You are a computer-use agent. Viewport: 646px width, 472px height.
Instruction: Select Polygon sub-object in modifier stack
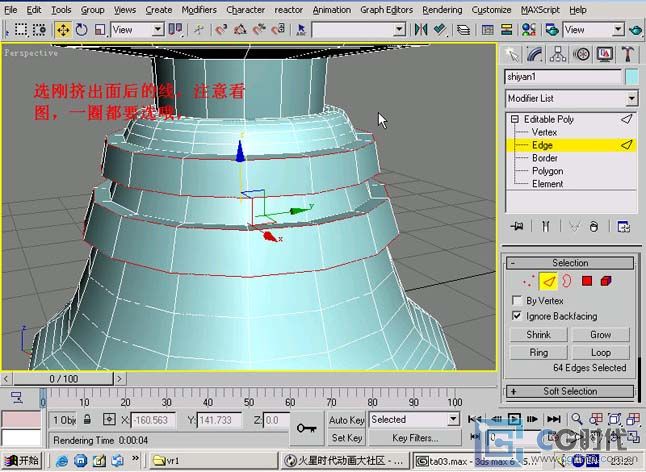(x=547, y=171)
